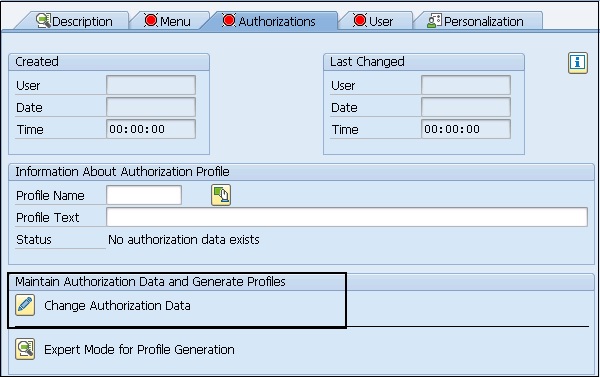Click the red status icon on Authorizations tab
The height and width of the screenshot is (377, 600).
[229, 20]
